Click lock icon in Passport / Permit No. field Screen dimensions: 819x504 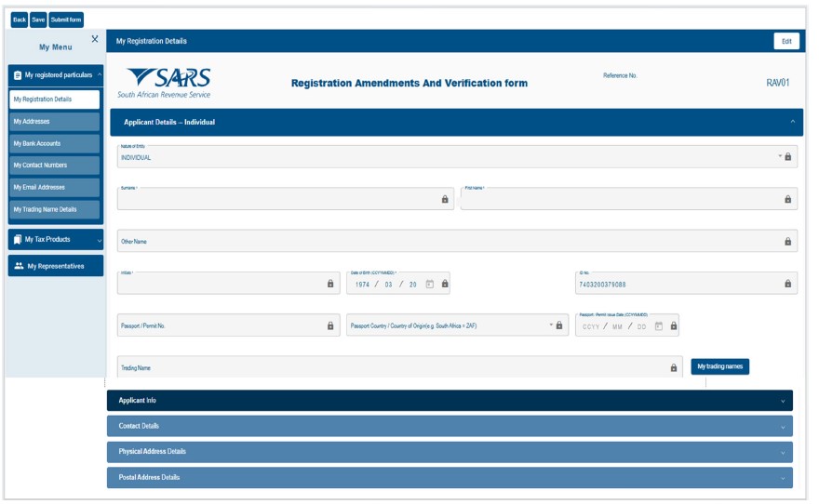(330, 325)
